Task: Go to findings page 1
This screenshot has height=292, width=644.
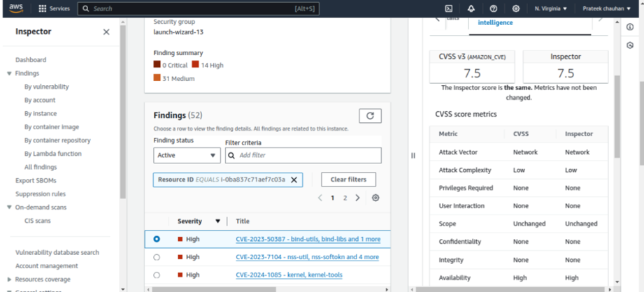Action: pos(333,198)
